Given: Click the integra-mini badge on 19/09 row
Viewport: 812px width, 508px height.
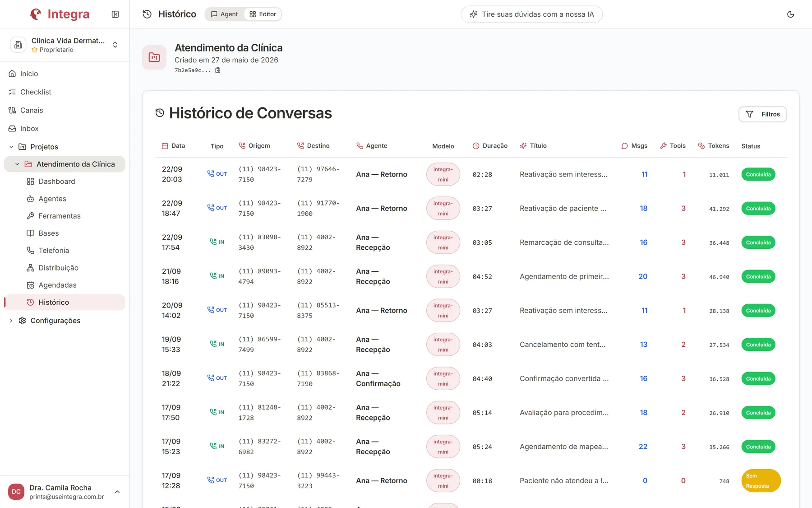Looking at the screenshot, I should (x=443, y=345).
